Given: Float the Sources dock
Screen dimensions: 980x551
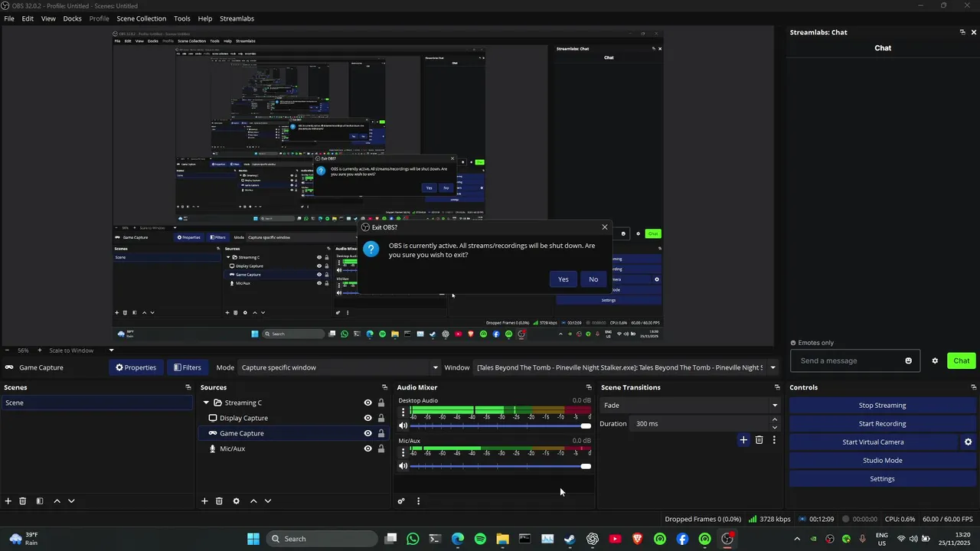Looking at the screenshot, I should tap(385, 387).
